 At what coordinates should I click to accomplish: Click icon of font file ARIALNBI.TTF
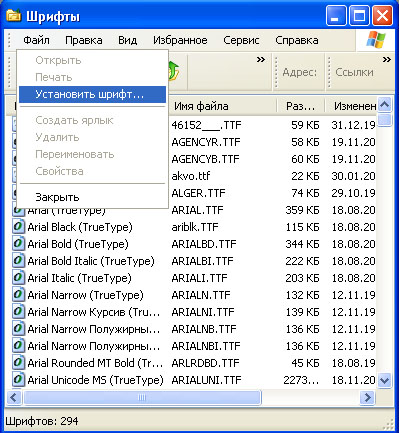click(x=18, y=346)
